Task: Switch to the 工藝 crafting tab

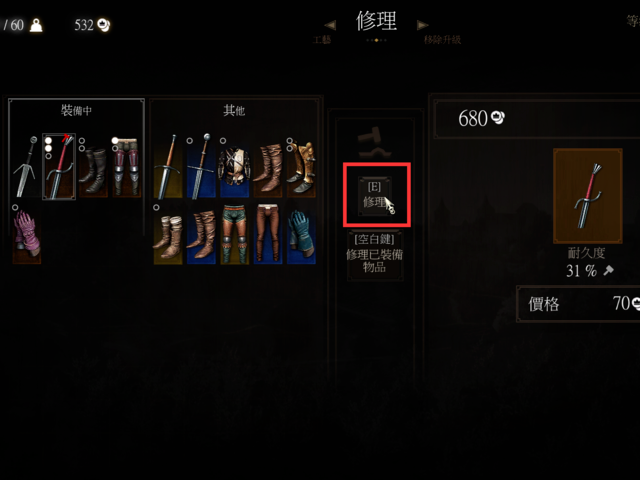Action: [x=322, y=40]
